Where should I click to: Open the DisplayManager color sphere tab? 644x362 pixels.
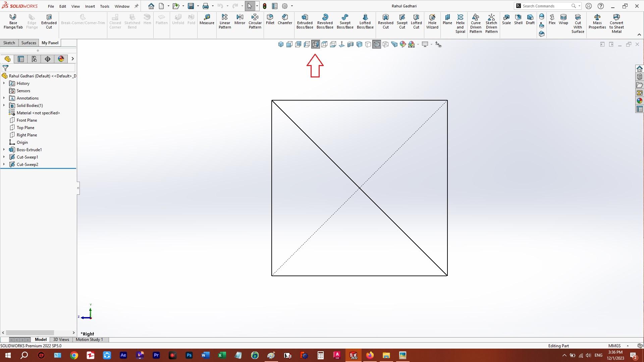61,59
